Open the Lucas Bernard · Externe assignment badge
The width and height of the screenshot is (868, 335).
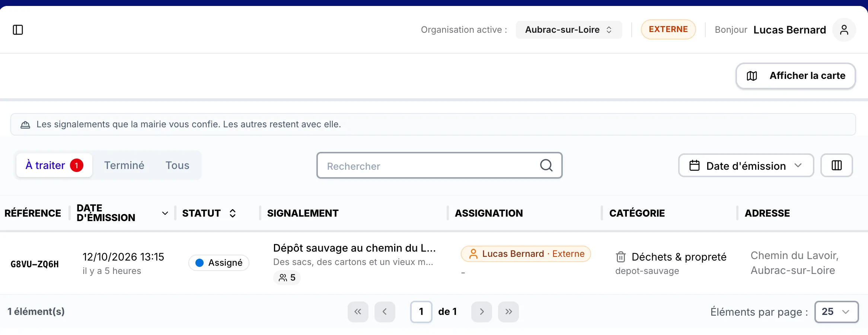526,254
